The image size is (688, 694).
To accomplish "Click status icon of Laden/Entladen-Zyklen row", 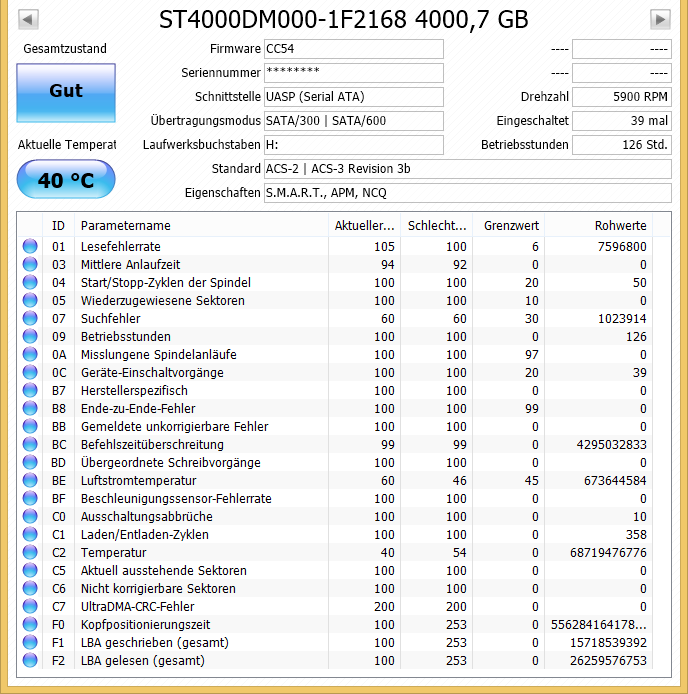I will [x=30, y=534].
